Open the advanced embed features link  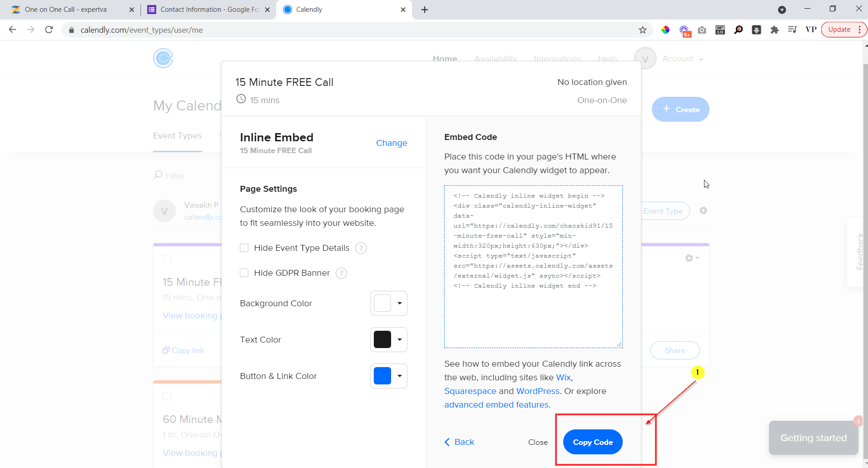pyautogui.click(x=496, y=404)
